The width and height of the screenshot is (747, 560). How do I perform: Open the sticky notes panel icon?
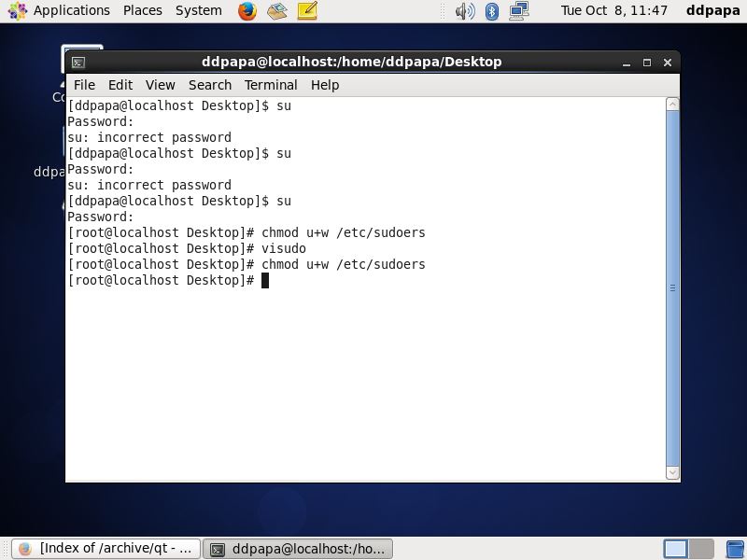(x=306, y=11)
